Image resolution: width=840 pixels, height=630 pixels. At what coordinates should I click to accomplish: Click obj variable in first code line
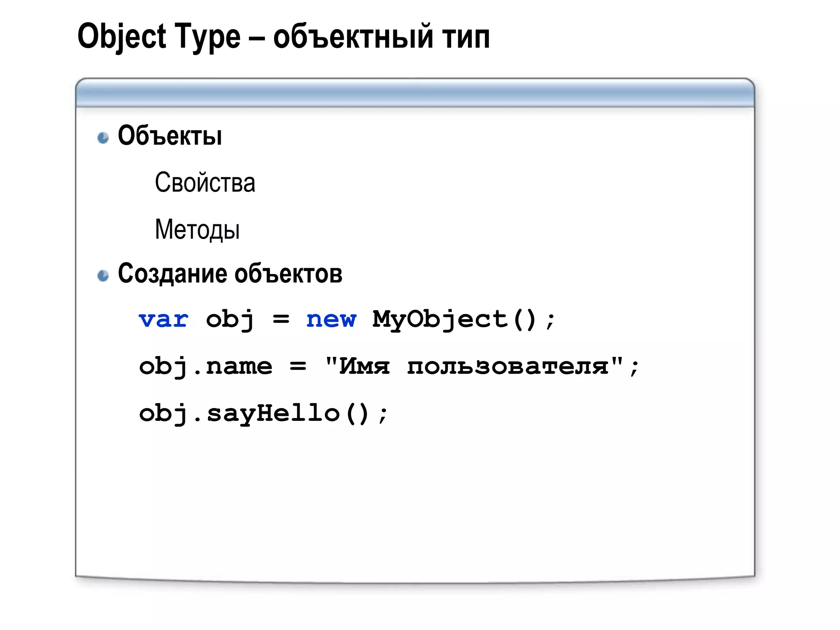(x=230, y=320)
